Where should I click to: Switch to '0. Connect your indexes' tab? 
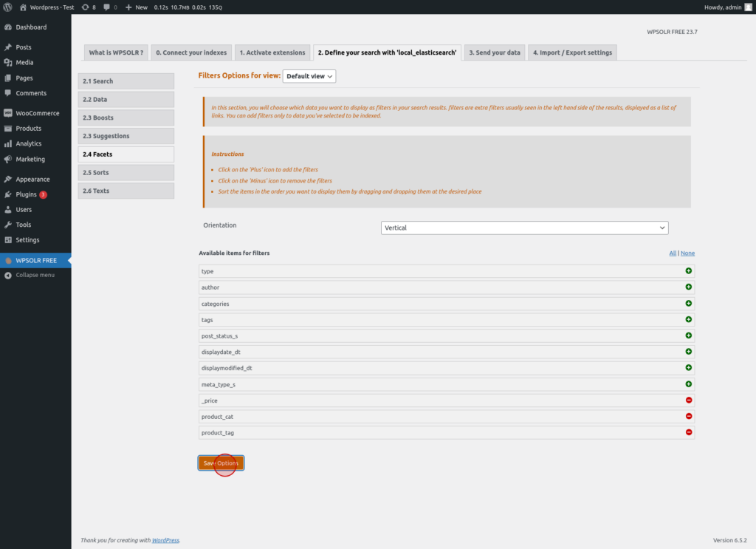[x=191, y=52]
